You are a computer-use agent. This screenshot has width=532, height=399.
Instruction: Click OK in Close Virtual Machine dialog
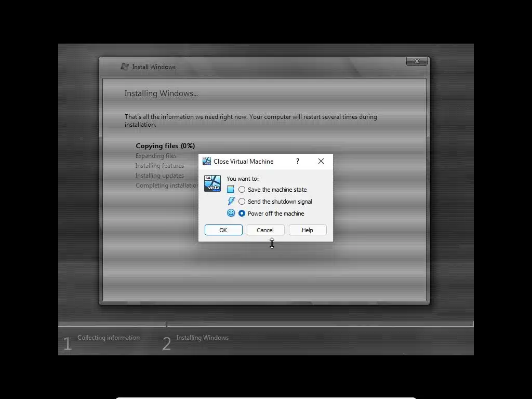pos(223,230)
